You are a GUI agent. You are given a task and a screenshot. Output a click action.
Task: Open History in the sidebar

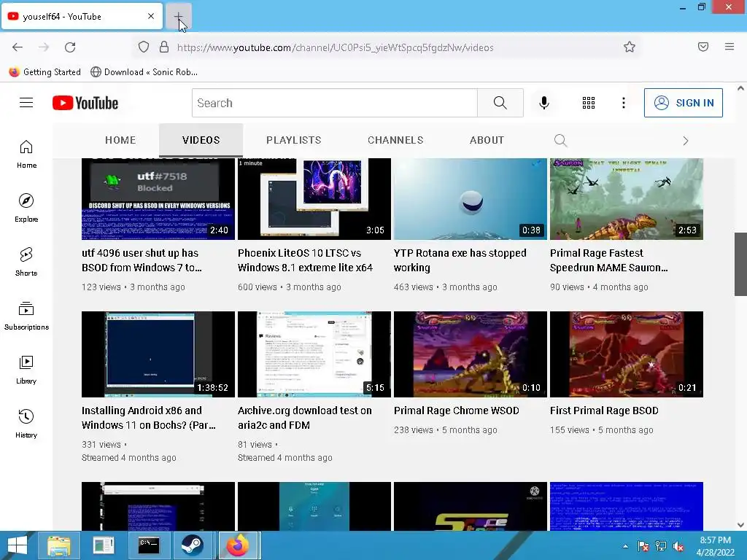click(26, 424)
